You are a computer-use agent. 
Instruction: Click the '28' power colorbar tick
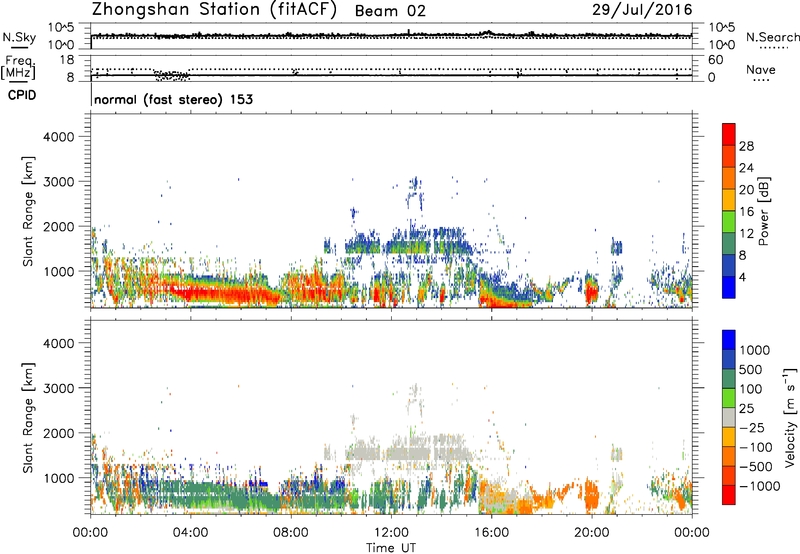click(746, 146)
